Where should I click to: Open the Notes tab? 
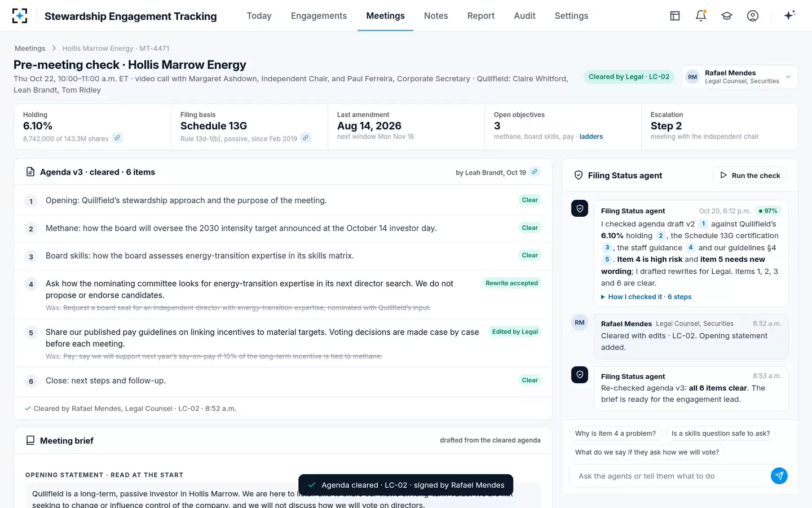(436, 16)
